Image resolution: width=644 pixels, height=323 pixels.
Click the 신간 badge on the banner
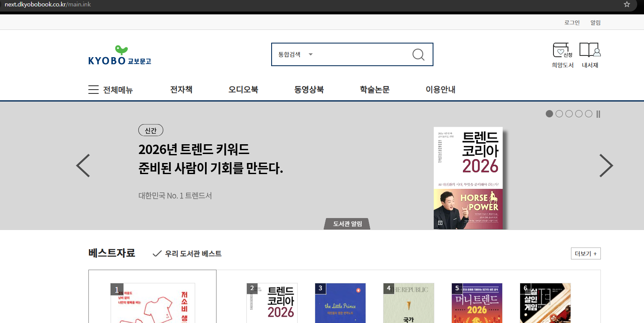pyautogui.click(x=151, y=131)
